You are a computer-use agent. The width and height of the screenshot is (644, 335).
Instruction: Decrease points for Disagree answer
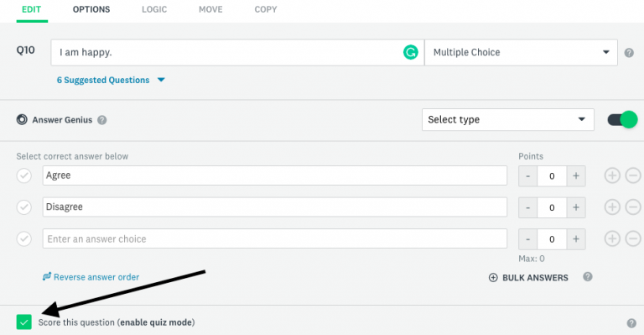(527, 207)
